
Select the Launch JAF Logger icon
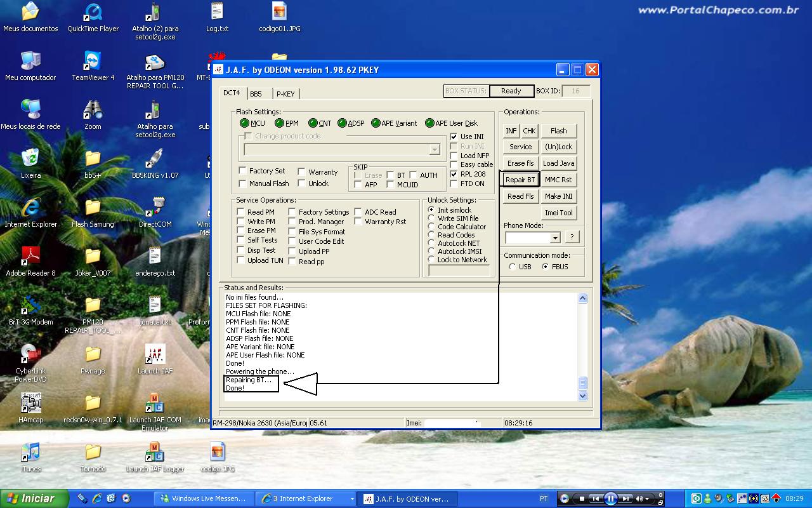(x=155, y=457)
